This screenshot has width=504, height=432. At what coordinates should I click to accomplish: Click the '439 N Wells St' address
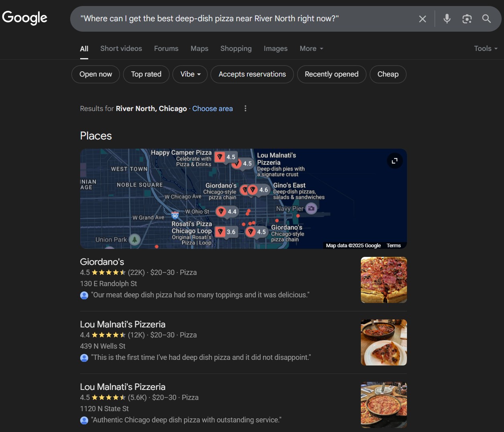tap(103, 346)
